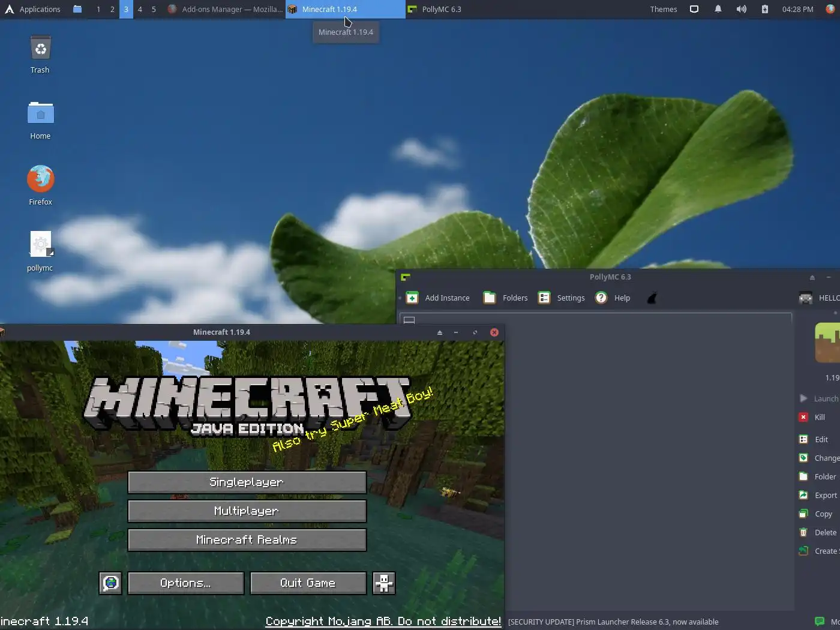Click the Launch play icon in PollyMC

click(803, 398)
